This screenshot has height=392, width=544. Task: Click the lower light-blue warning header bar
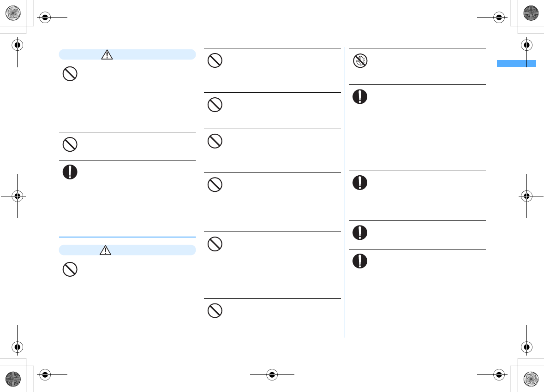pyautogui.click(x=127, y=250)
